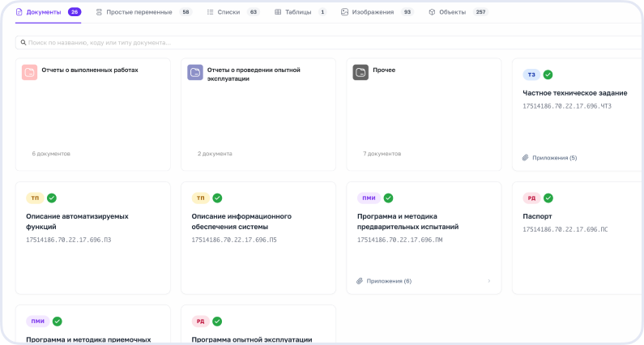644x345 pixels.
Task: Click code 17514186.70.22.17.696.П5
Action: tap(234, 240)
